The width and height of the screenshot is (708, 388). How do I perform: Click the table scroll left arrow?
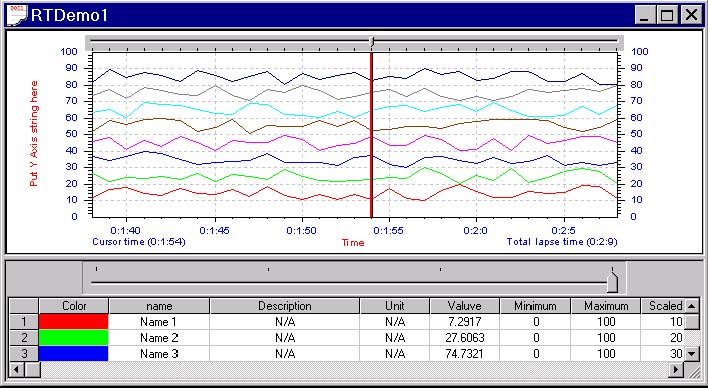17,369
